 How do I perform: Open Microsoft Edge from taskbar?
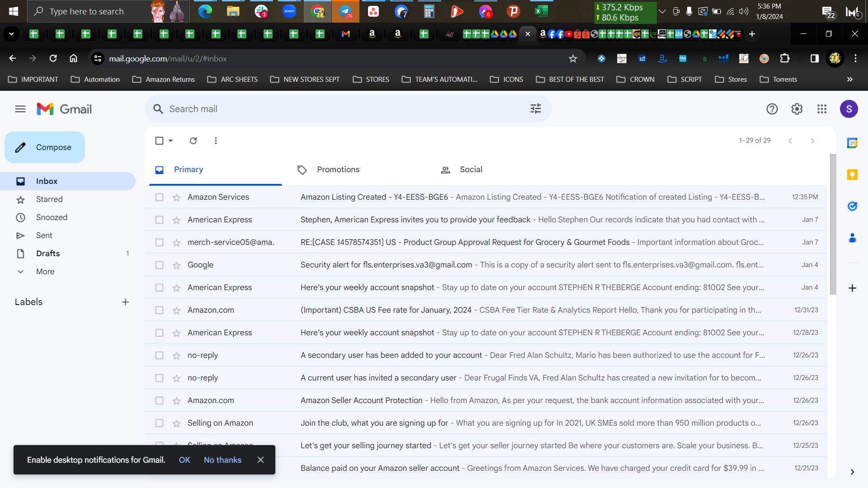tap(205, 11)
